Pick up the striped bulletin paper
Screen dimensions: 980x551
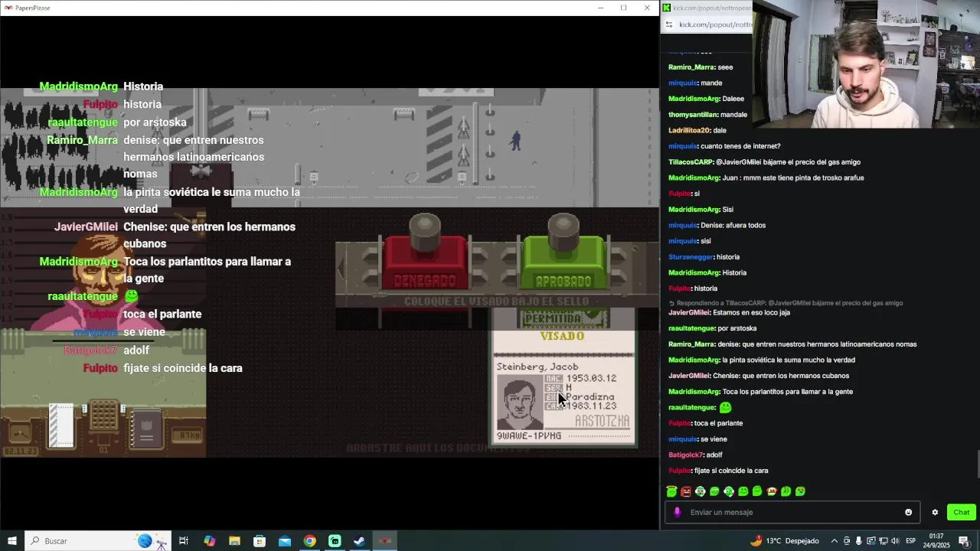point(61,425)
